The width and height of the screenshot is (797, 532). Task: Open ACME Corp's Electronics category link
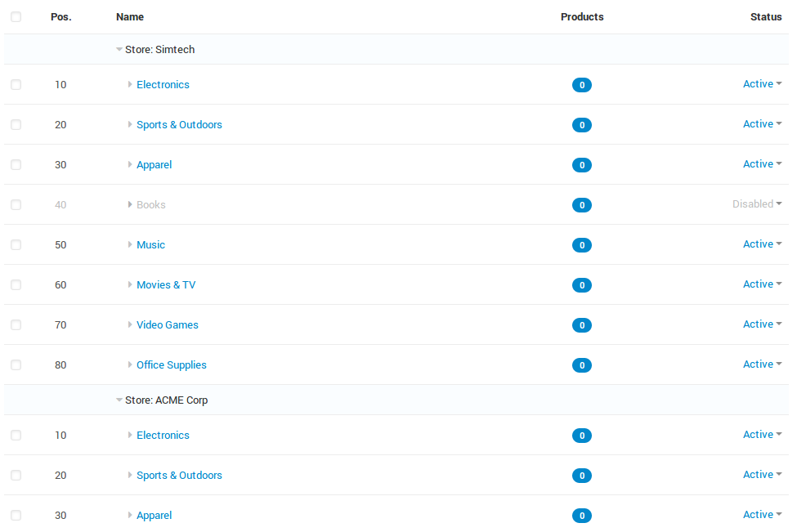(163, 435)
